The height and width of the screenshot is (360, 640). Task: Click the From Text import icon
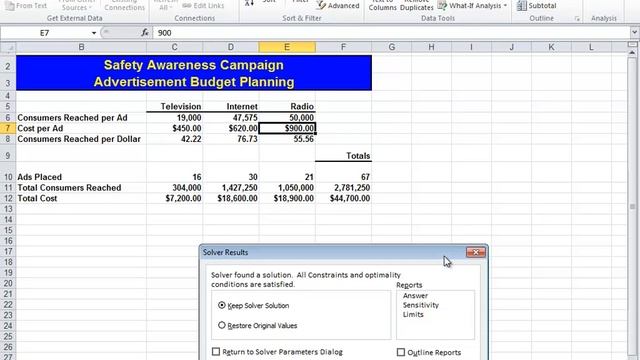(10, 6)
